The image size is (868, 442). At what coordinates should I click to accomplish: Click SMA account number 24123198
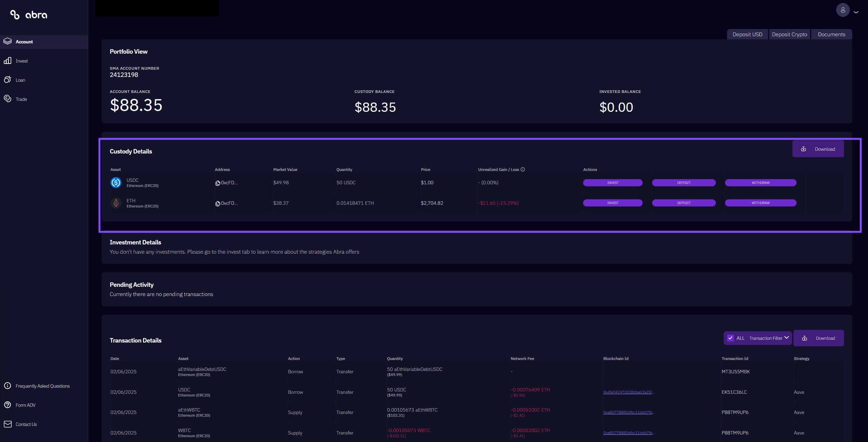tap(124, 75)
